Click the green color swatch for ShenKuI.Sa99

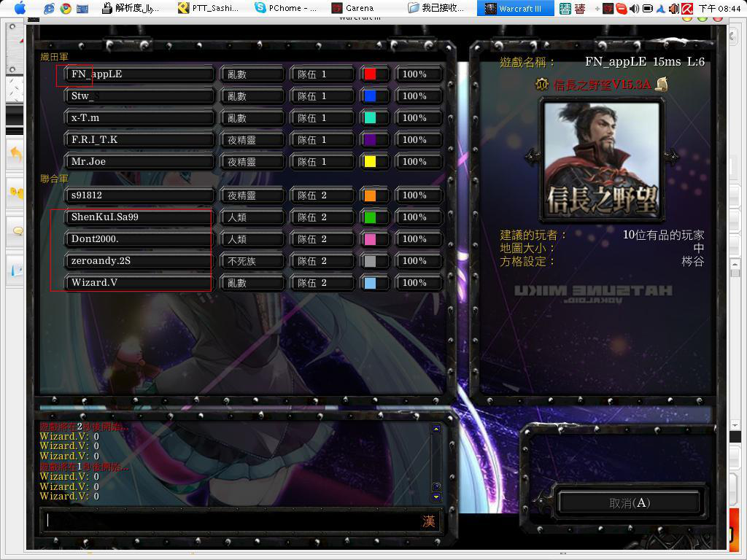[370, 217]
